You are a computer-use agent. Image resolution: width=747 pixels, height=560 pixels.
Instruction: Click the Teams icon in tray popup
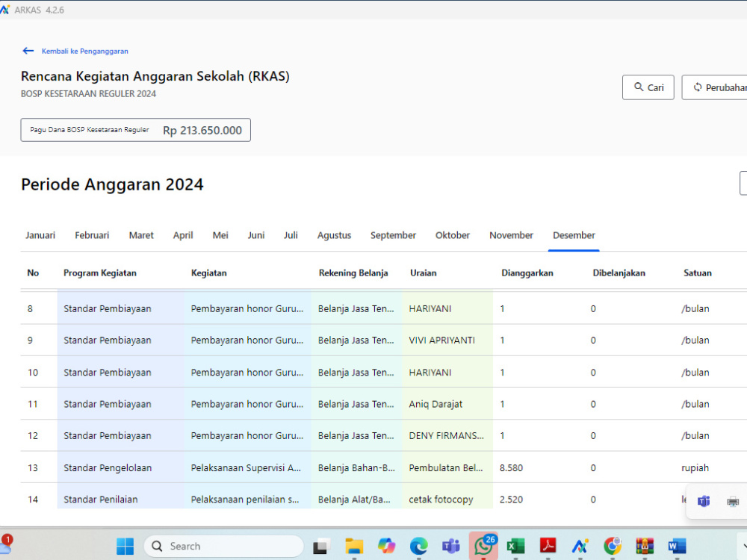[x=704, y=501]
